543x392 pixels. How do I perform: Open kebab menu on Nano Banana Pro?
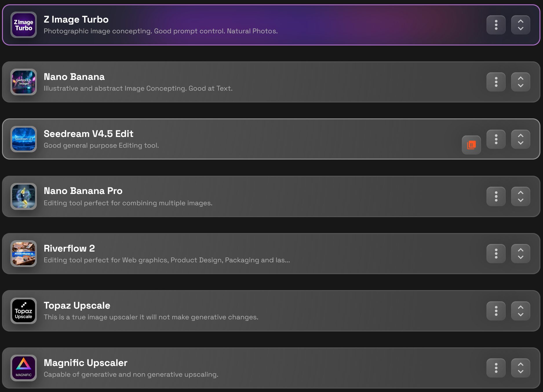point(496,197)
